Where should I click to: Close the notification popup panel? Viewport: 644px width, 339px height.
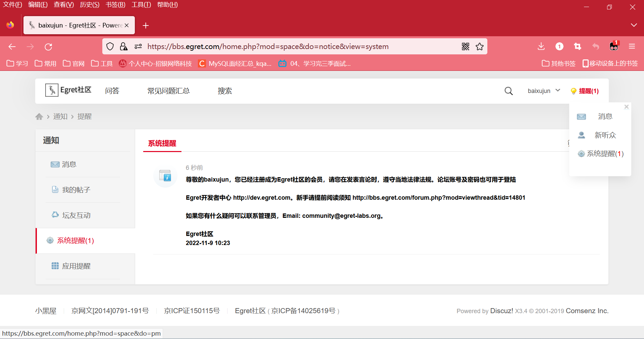626,107
